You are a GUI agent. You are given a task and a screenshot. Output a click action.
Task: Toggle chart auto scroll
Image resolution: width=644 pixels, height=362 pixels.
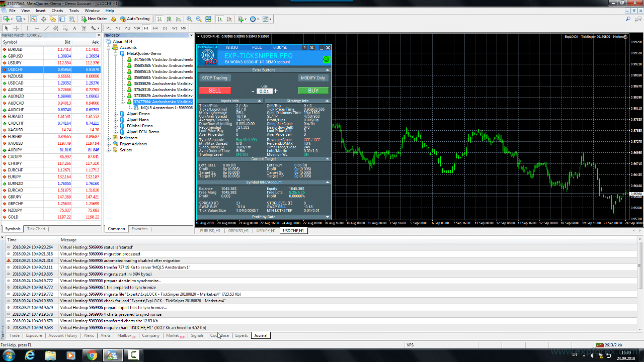coord(220,19)
